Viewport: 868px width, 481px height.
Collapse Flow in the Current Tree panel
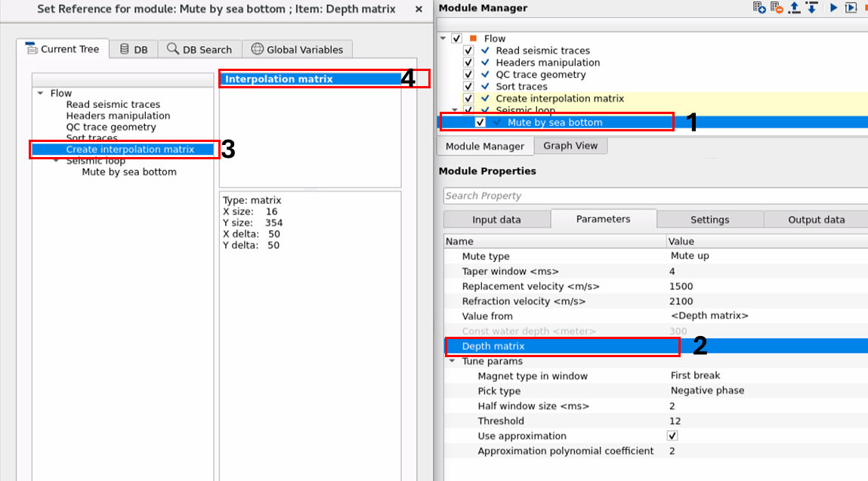(40, 94)
